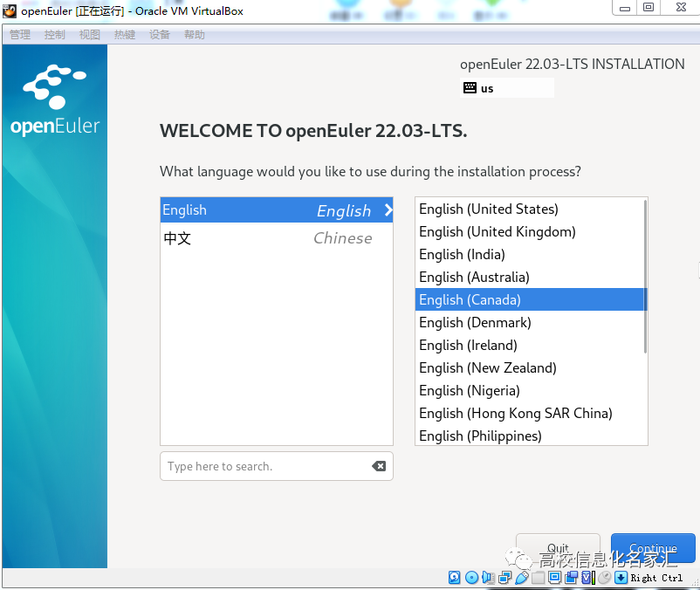Click the display status icon
This screenshot has width=700, height=590.
point(553,577)
